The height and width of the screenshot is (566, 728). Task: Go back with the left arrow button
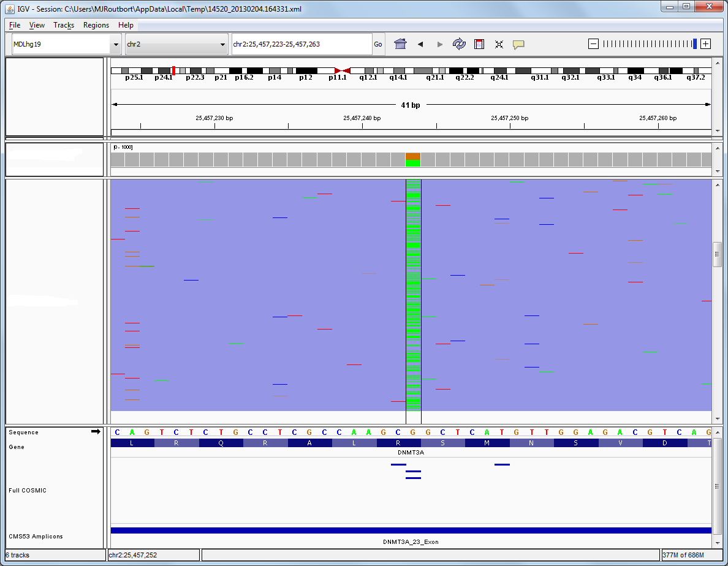(x=420, y=45)
